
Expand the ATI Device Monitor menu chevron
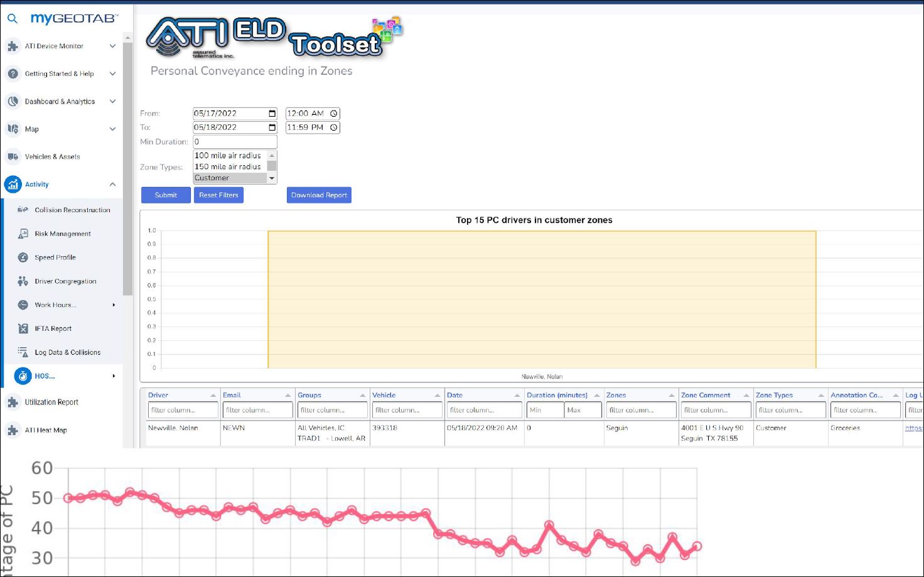pyautogui.click(x=112, y=46)
